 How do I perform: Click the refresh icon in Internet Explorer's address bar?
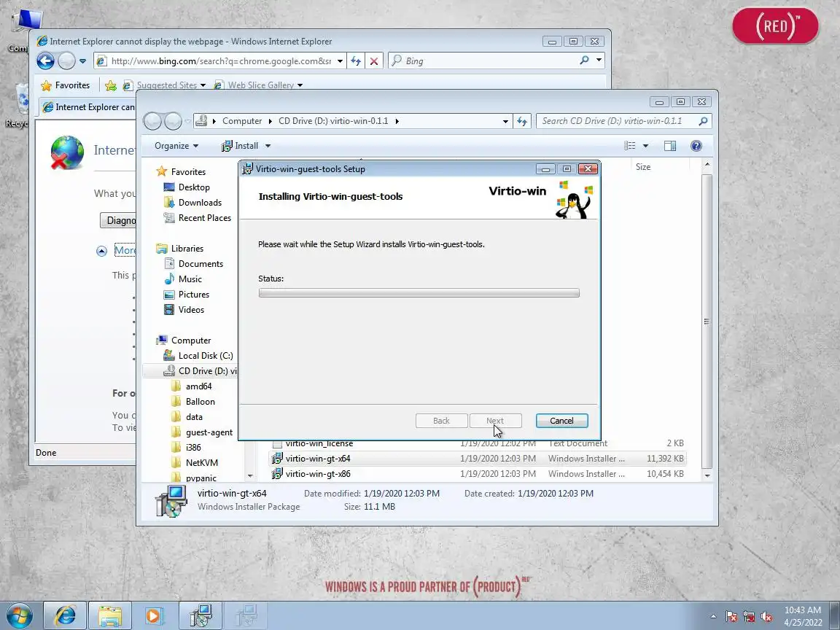tap(356, 61)
